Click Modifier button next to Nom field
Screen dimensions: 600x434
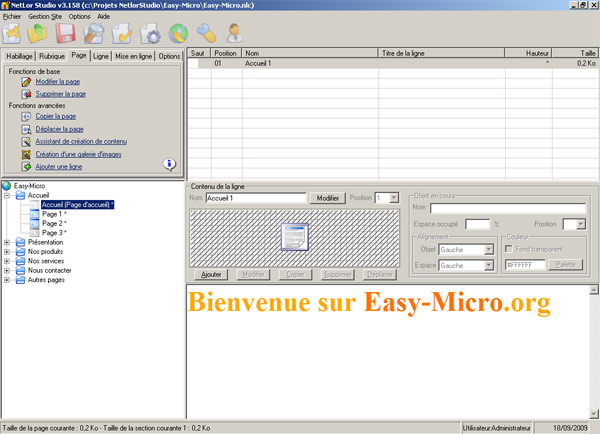(x=328, y=198)
